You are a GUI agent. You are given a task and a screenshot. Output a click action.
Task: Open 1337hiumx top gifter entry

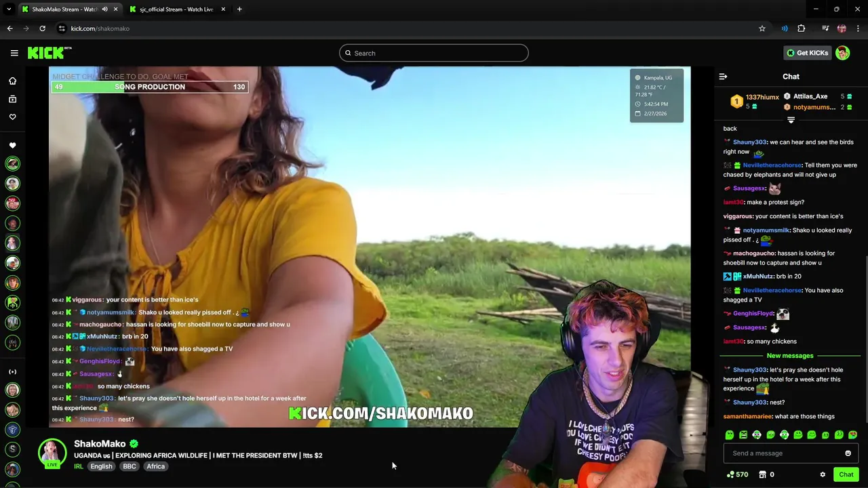coord(754,101)
